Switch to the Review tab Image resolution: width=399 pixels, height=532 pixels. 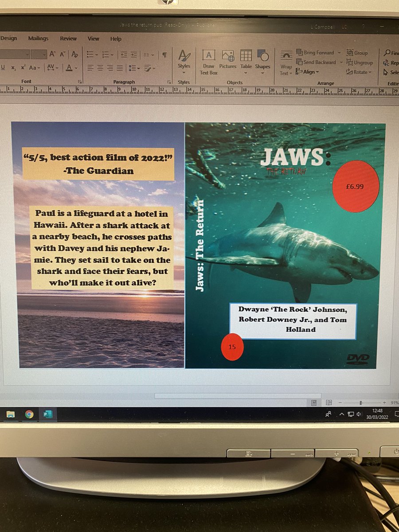(x=68, y=39)
